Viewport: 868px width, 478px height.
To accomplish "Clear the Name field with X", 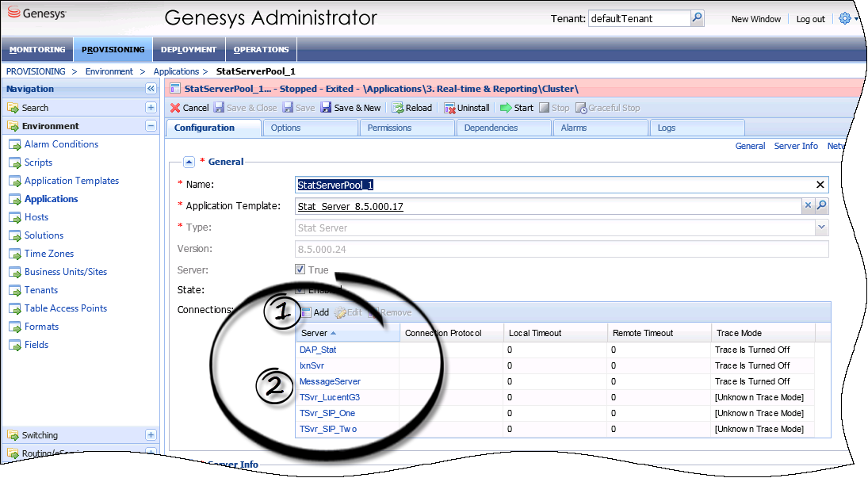I will point(820,185).
